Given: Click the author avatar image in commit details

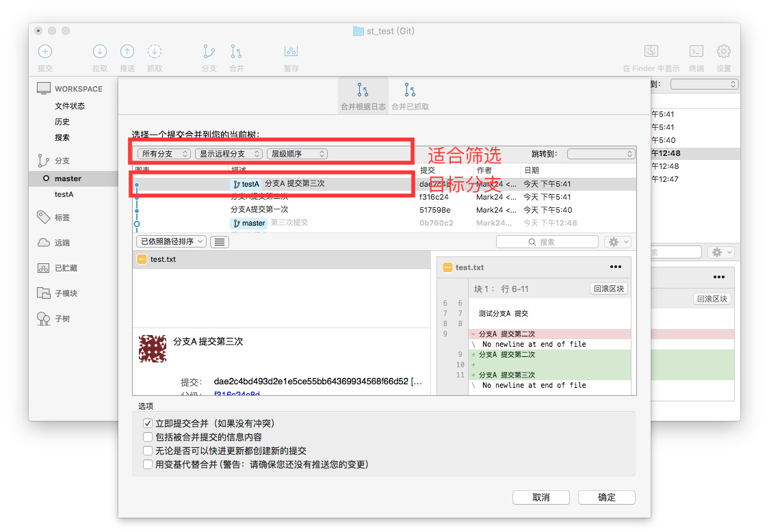Looking at the screenshot, I should (x=153, y=349).
